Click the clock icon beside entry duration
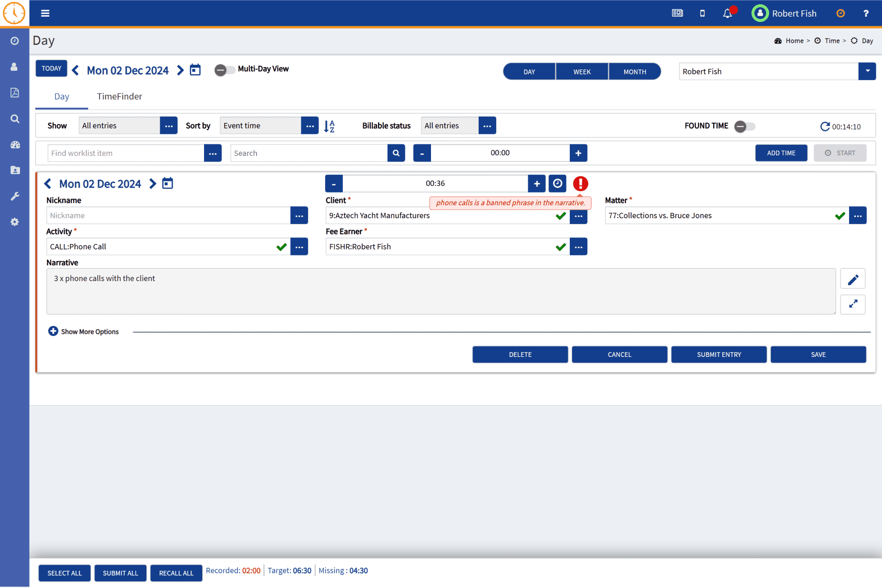 click(x=557, y=184)
